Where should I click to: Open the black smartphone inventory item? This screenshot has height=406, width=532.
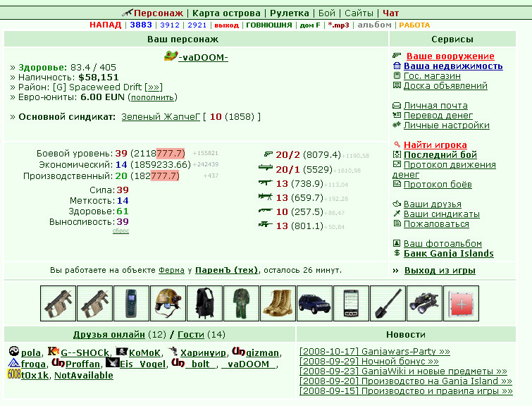click(x=351, y=303)
